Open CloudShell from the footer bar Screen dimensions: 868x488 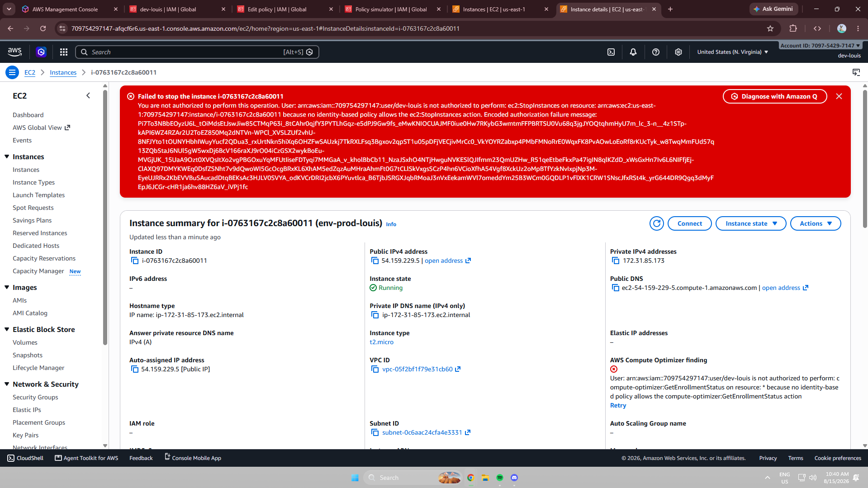point(25,458)
